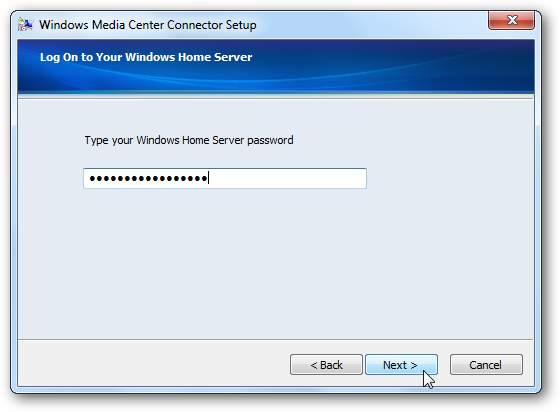Click the masked password dots in the field
Image resolution: width=560 pixels, height=412 pixels.
[148, 178]
